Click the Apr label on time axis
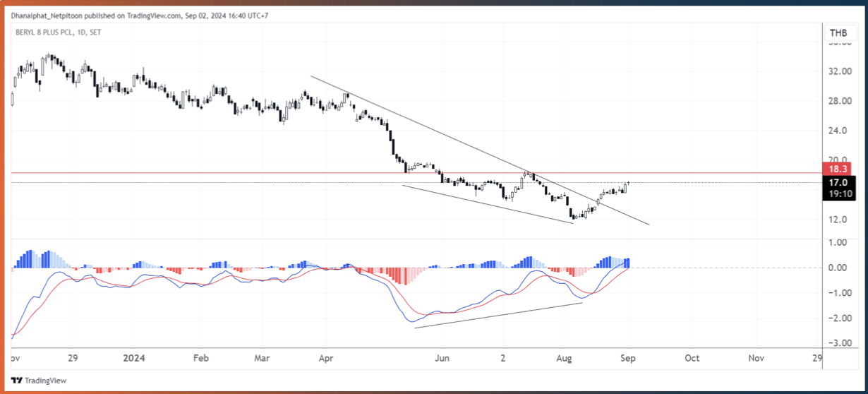The height and width of the screenshot is (394, 868). point(325,358)
